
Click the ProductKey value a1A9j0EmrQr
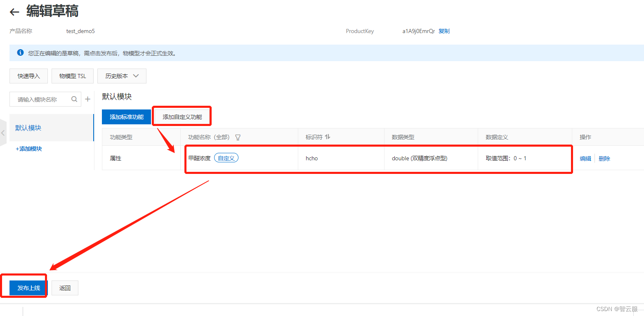pyautogui.click(x=419, y=31)
